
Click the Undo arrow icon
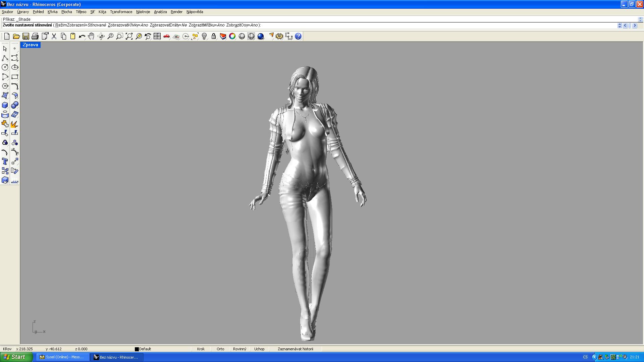coord(82,36)
